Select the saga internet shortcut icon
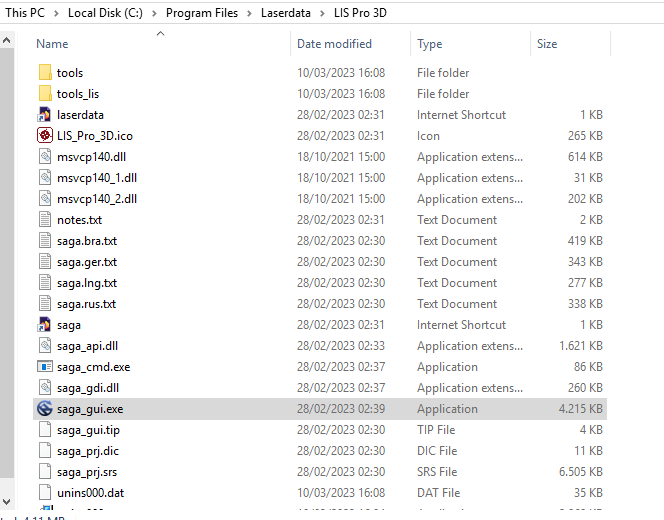 44,325
